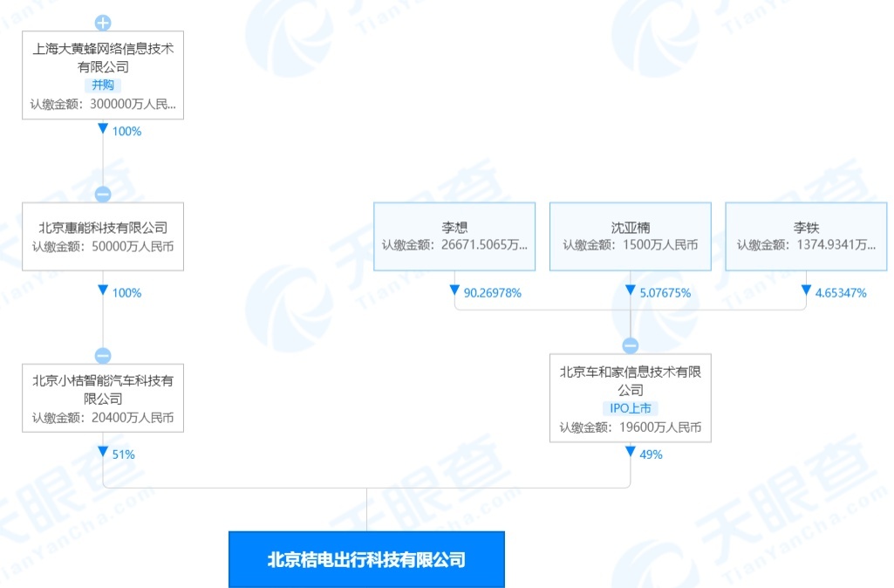Viewport: 894px width, 588px height.
Task: Click 认缴金额 1500万人民币 text
Action: coord(630,245)
